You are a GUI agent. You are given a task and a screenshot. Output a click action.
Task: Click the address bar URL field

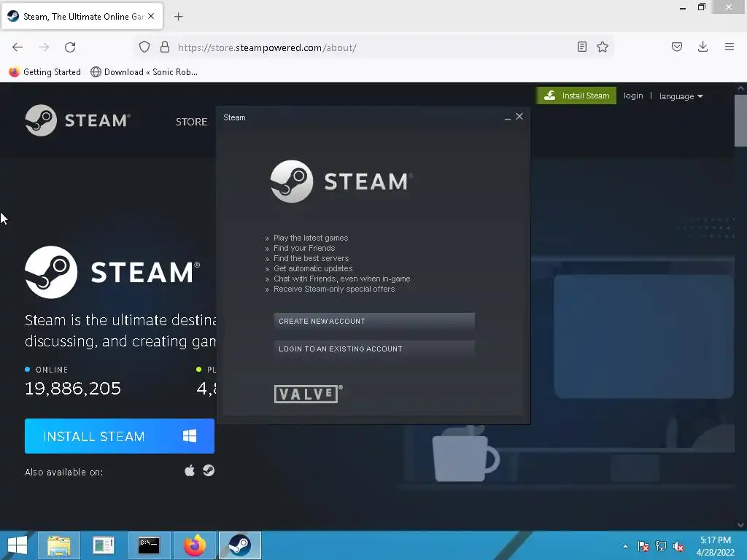pos(374,47)
